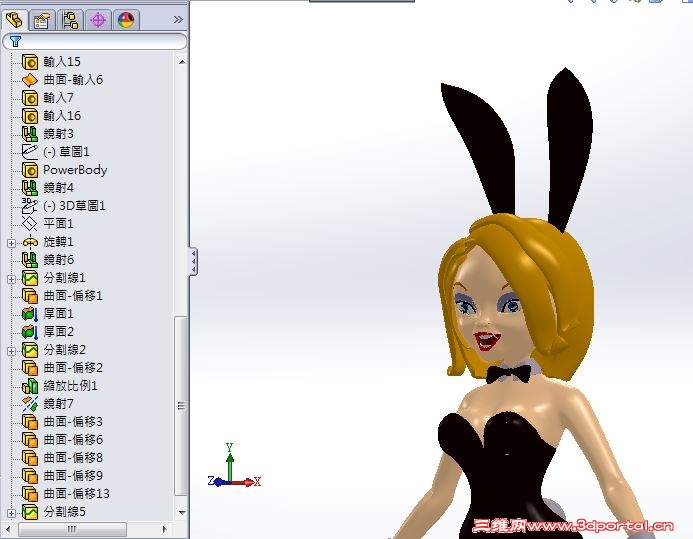Select the 分割線1 split line icon
693x539 pixels.
tap(30, 278)
